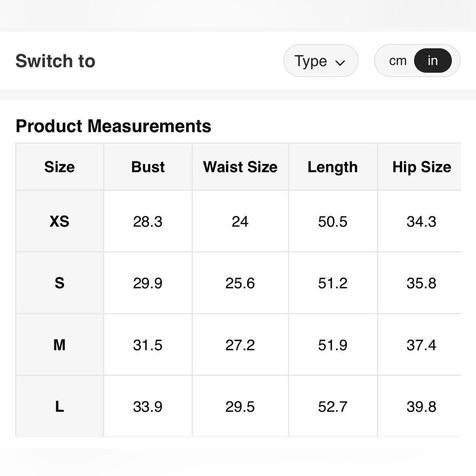This screenshot has width=476, height=476.
Task: Click the XS bust value 28.3
Action: point(148,221)
